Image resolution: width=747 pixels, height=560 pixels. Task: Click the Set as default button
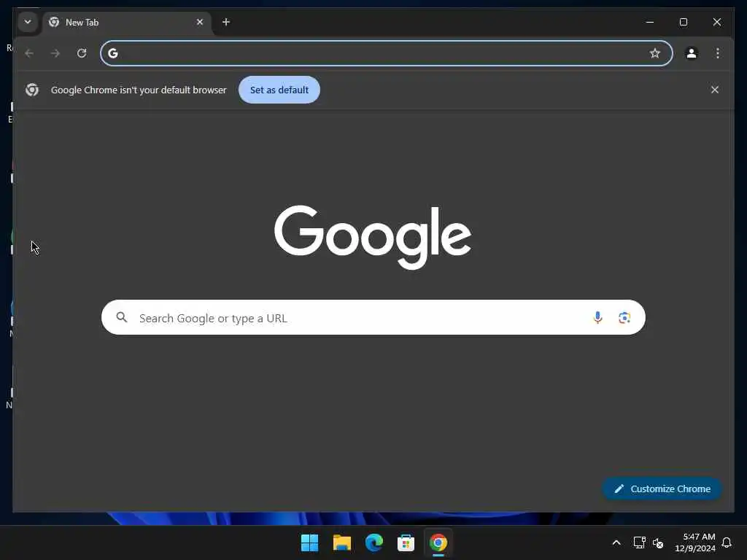(x=279, y=90)
